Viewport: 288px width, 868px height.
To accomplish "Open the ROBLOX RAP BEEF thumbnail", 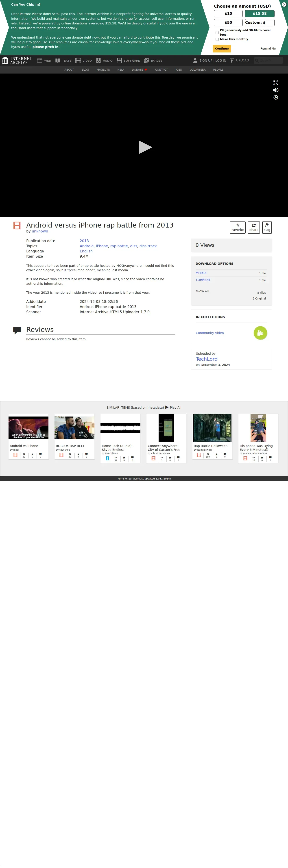I will point(74,428).
